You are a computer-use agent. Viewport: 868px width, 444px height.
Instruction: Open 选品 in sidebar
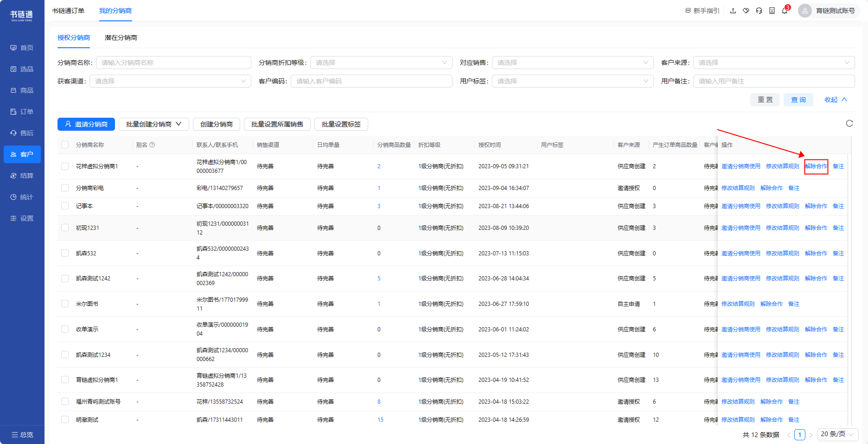pyautogui.click(x=22, y=69)
